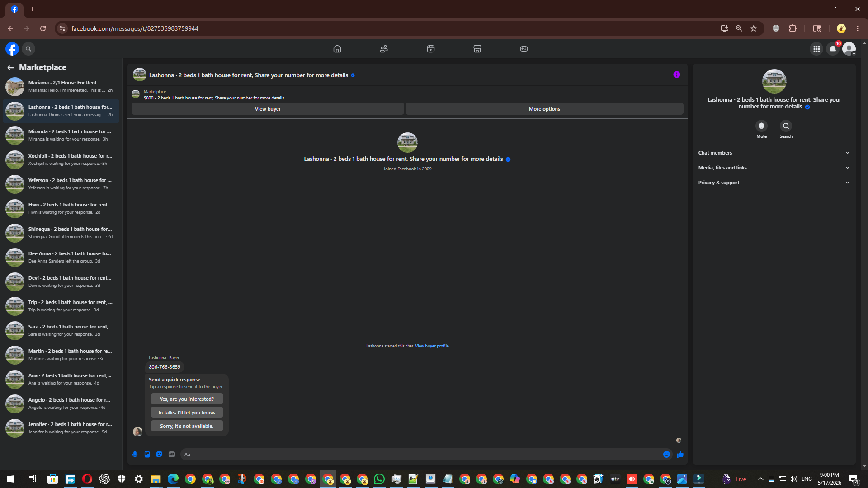Open the browser extensions puzzle icon
This screenshot has height=488, width=868.
click(793, 28)
